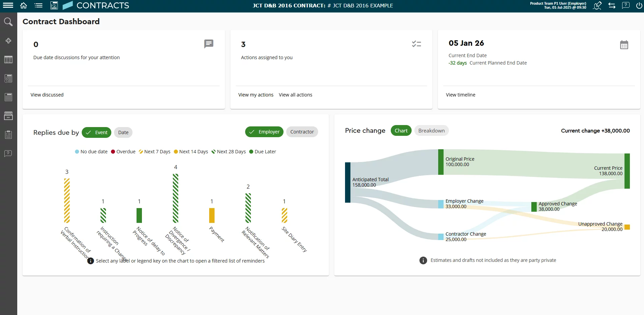Select the Chart tab in Price change

[401, 131]
